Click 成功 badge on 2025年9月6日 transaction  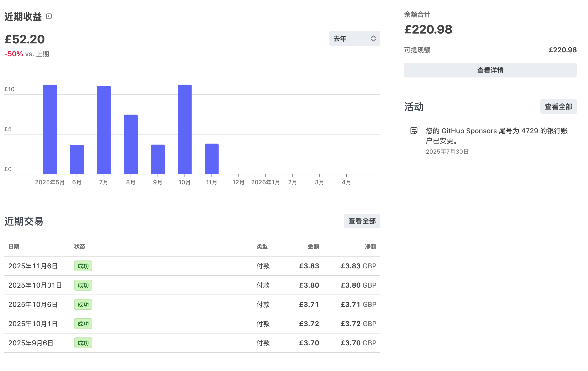(83, 343)
